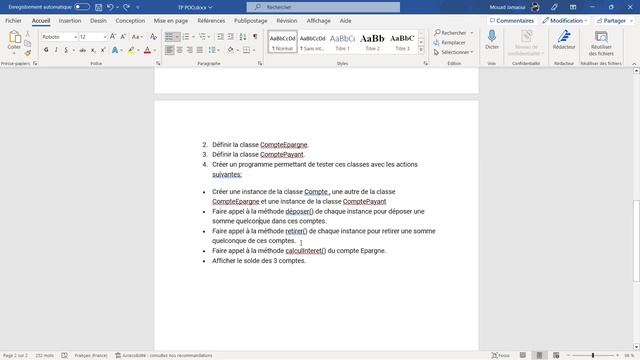
Task: Align text left
Action: (169, 50)
